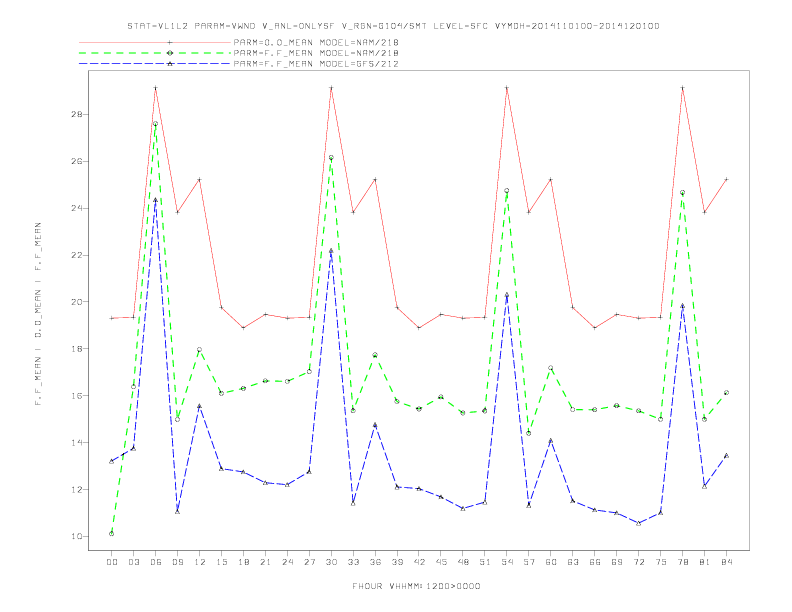This screenshot has width=792, height=612.
Task: Click the y-axis tick label 22
Action: click(x=77, y=255)
